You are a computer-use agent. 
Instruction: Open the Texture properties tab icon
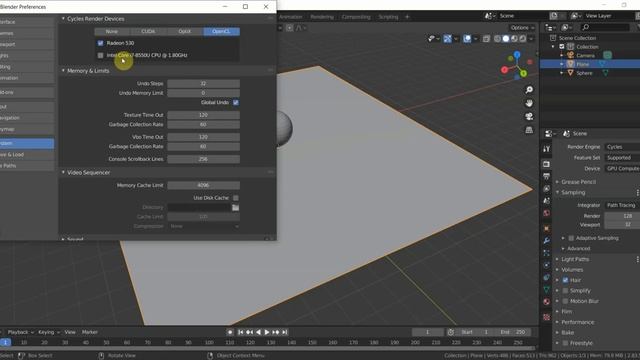[x=547, y=317]
